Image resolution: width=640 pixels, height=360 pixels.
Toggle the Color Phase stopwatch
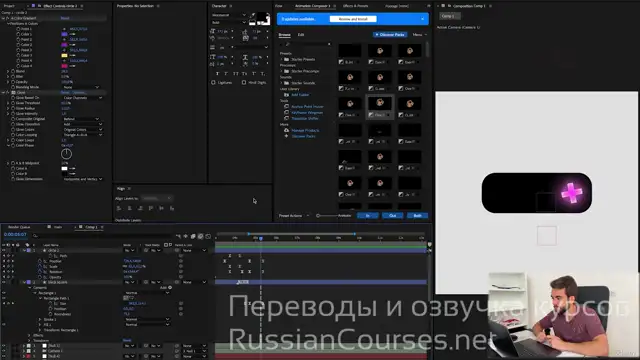(x=13, y=145)
